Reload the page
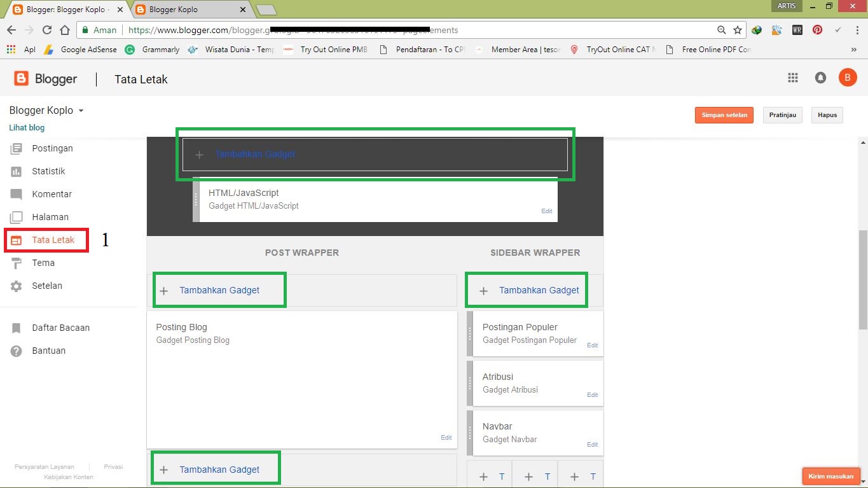 click(46, 30)
